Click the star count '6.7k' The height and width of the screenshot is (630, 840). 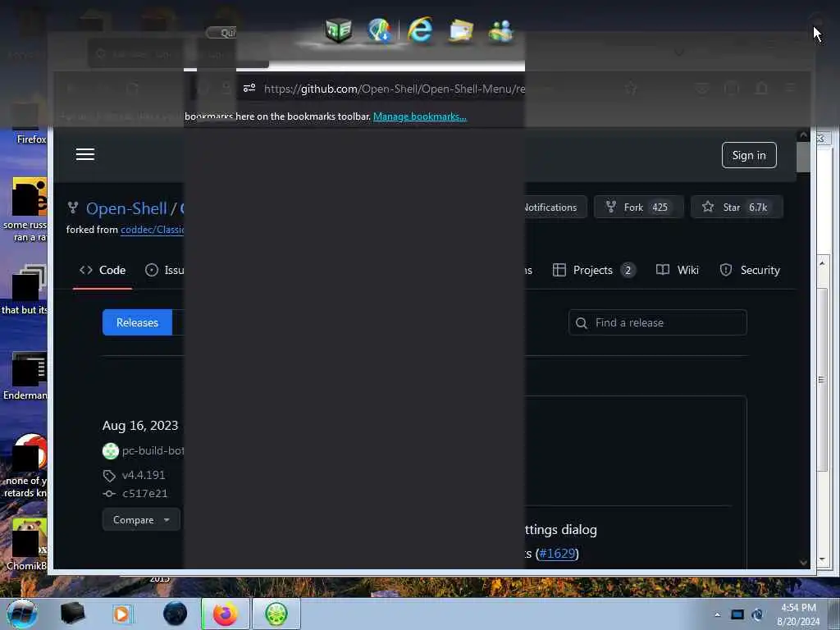pos(758,208)
